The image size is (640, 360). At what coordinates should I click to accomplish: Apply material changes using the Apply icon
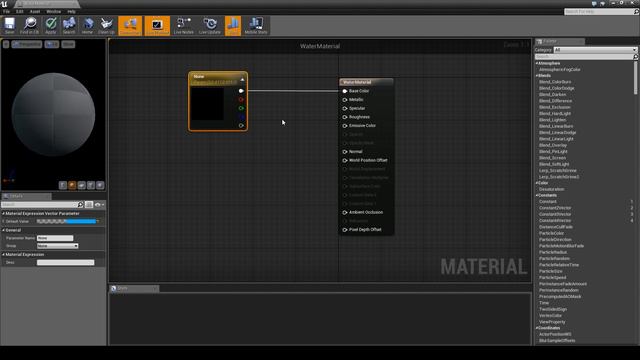coord(51,26)
